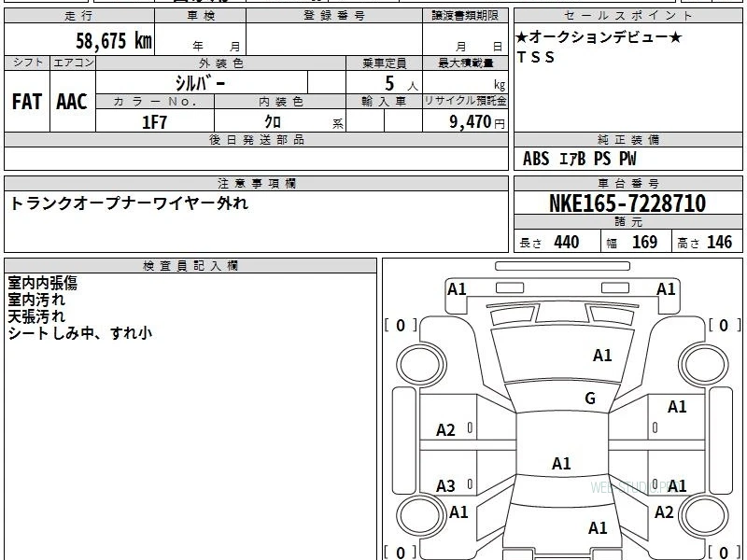
Task: Click chassis number NKE165-7228710
Action: pyautogui.click(x=627, y=203)
